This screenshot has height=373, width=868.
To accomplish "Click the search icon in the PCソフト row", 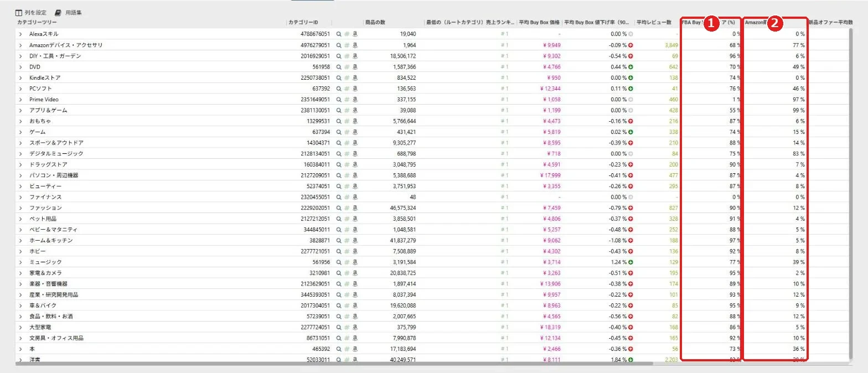I will (339, 89).
